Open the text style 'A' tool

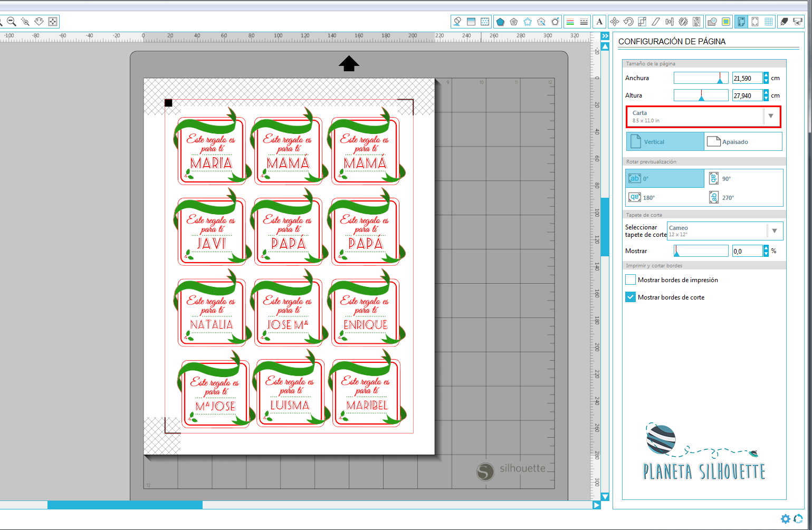pyautogui.click(x=599, y=22)
